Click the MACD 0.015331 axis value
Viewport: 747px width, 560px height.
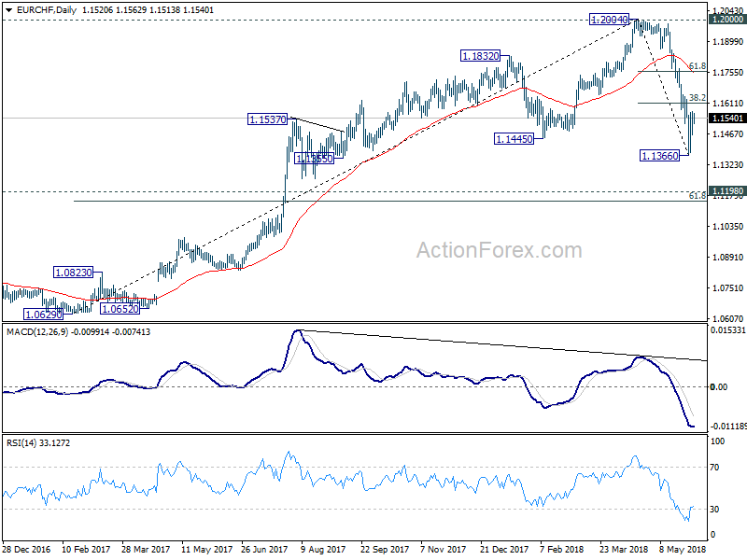(x=728, y=330)
